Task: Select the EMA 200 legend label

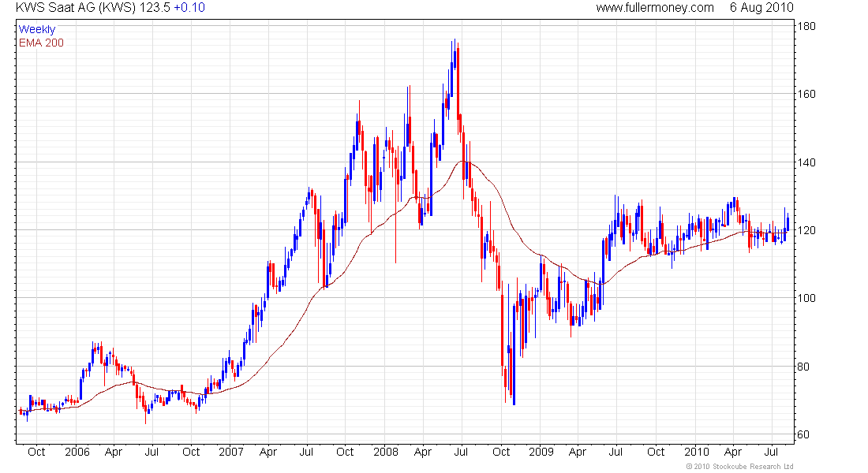Action: 41,43
